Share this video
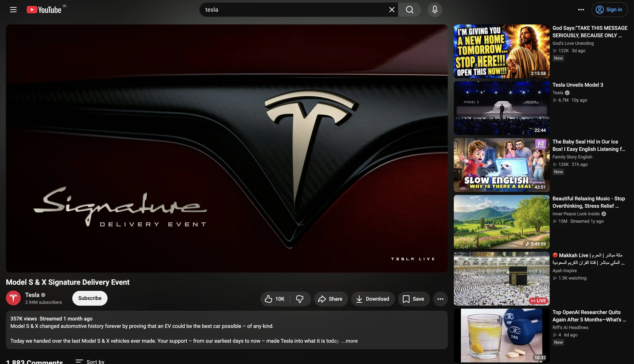 coord(331,299)
